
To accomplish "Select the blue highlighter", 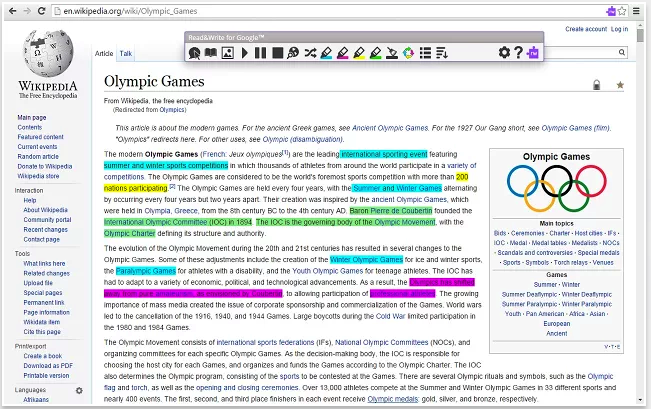I will click(x=326, y=53).
